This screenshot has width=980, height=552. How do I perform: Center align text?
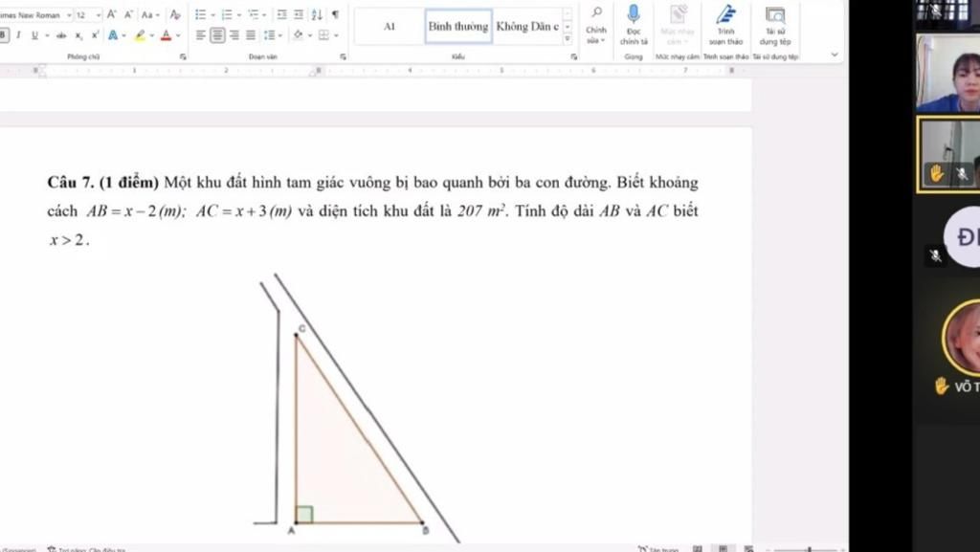click(x=217, y=35)
